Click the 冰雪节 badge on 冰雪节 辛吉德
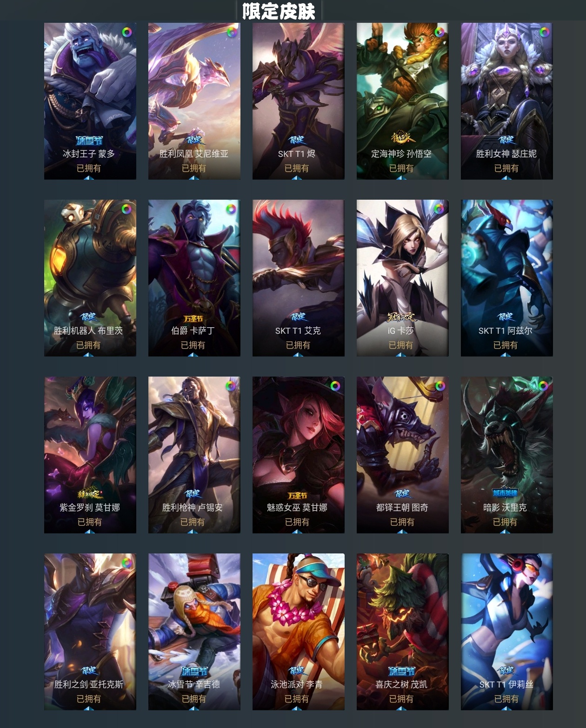Viewport: 586px width, 728px height. click(194, 671)
